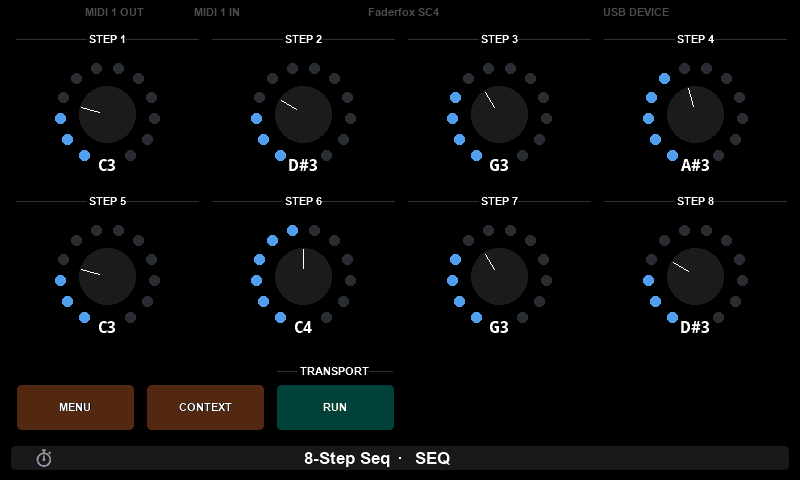Click the STEP 6 heading
This screenshot has height=480, width=800.
tap(304, 201)
